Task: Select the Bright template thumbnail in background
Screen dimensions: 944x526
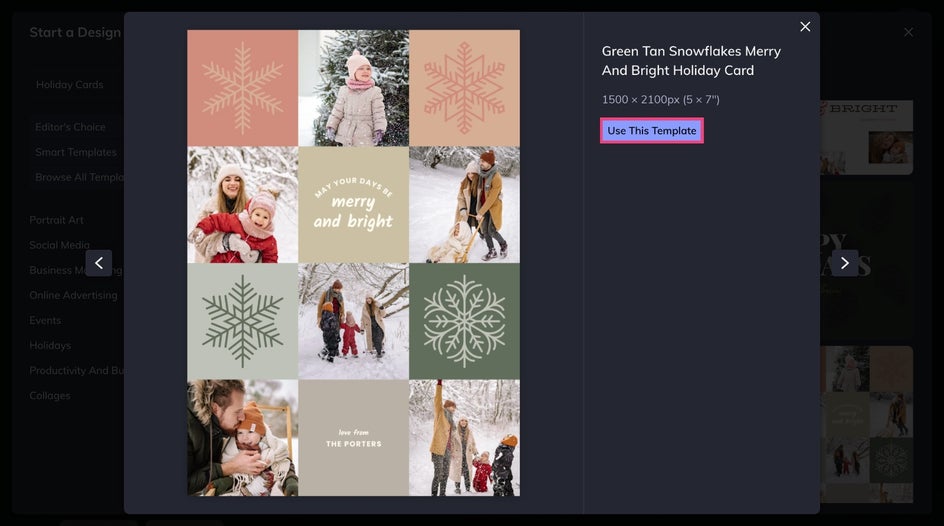Action: tap(866, 138)
